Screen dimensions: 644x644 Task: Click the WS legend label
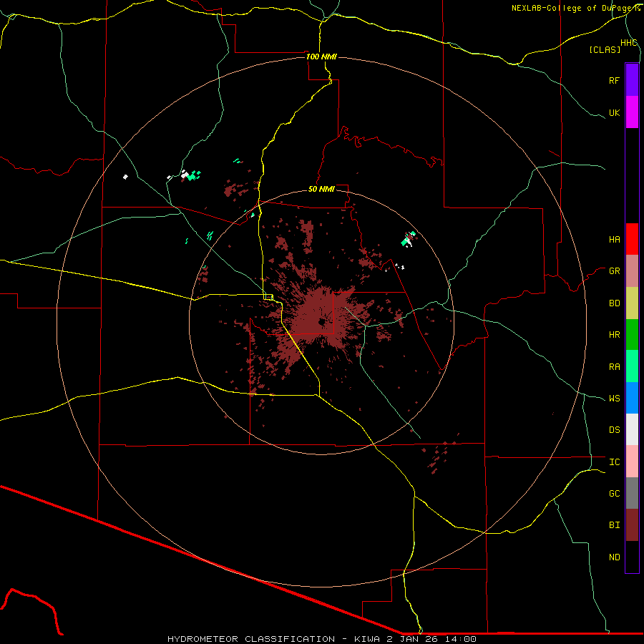coord(614,399)
